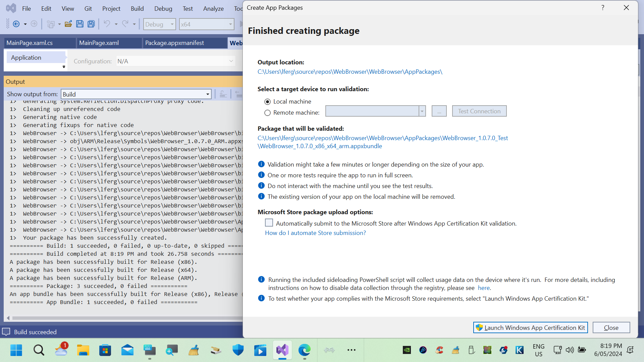
Task: Select the Remote machine radio button
Action: [x=267, y=113]
